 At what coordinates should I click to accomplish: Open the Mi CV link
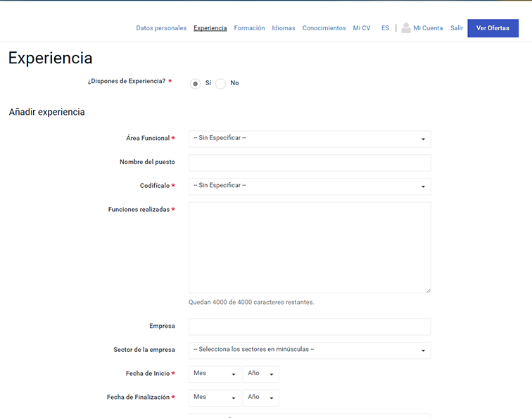point(362,28)
